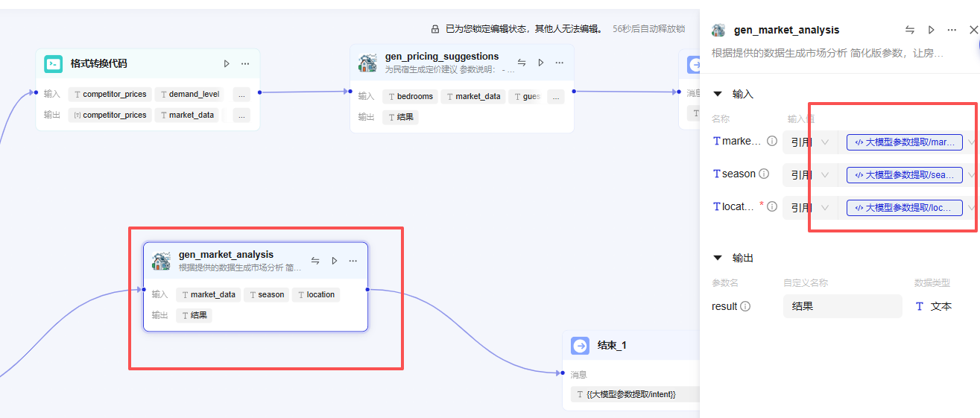This screenshot has height=418, width=980.
Task: Click info icon next to market_data parameter
Action: pyautogui.click(x=772, y=141)
